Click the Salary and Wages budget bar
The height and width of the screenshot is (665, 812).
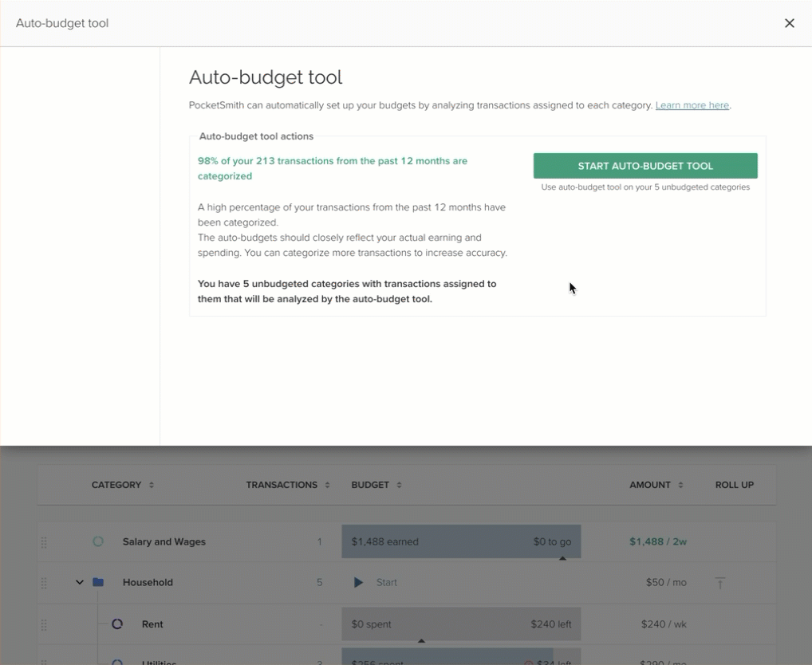[x=461, y=542]
